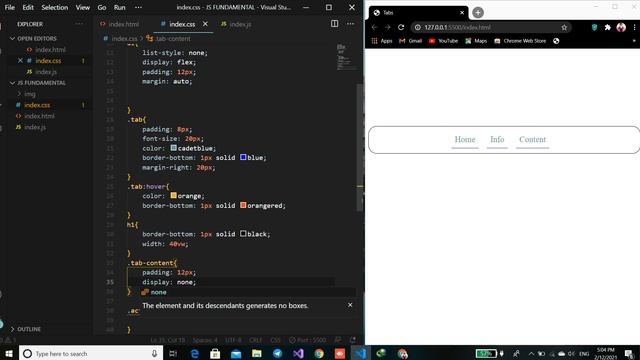Open index.css in the JS FUNDAMENTAL folder
This screenshot has height=360, width=640.
tap(37, 105)
